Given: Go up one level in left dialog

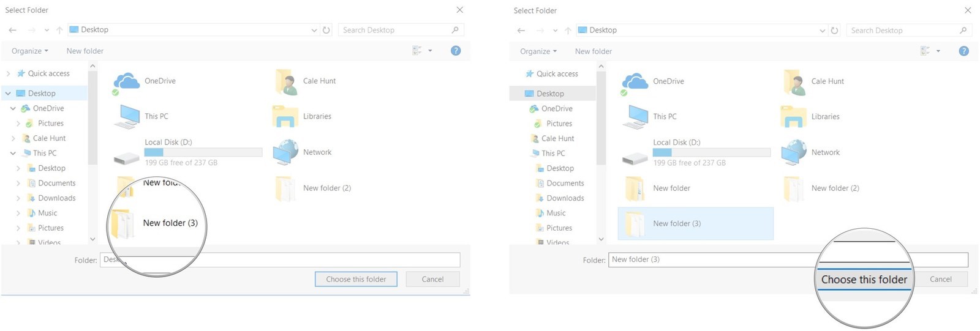Looking at the screenshot, I should (59, 30).
